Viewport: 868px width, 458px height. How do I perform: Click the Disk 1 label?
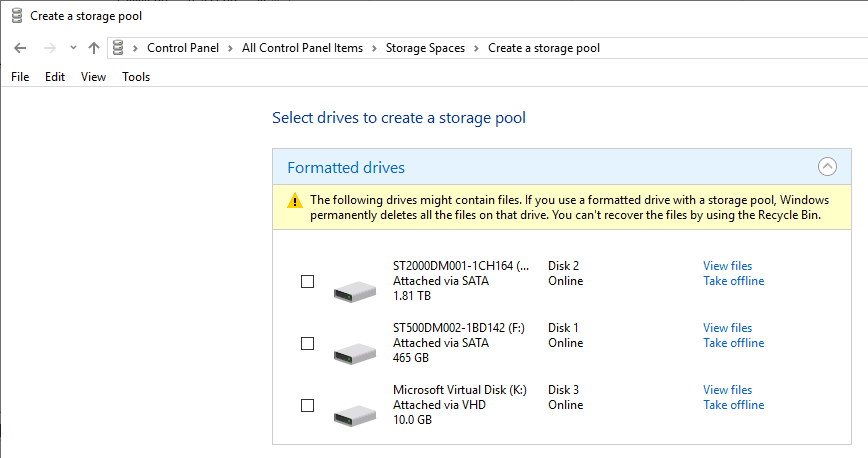pyautogui.click(x=563, y=328)
